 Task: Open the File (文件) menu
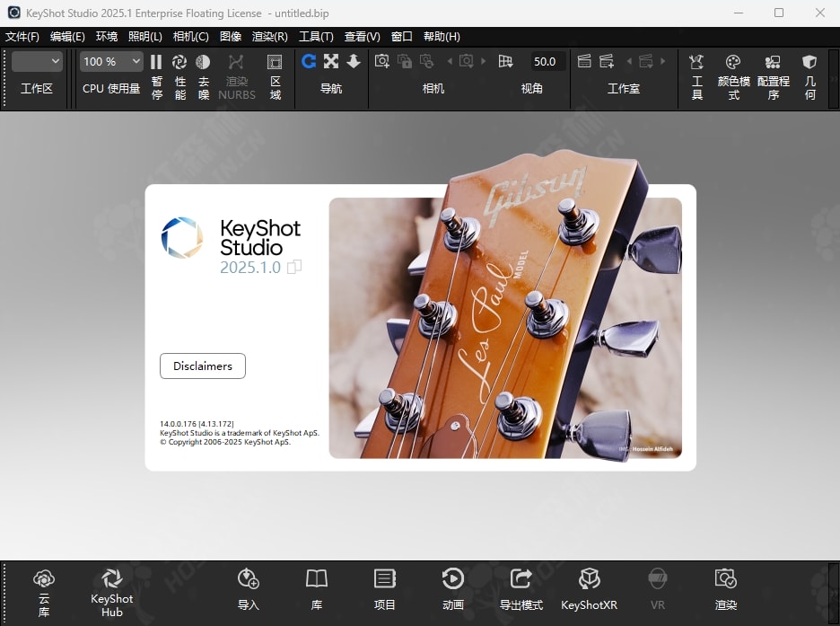point(22,37)
